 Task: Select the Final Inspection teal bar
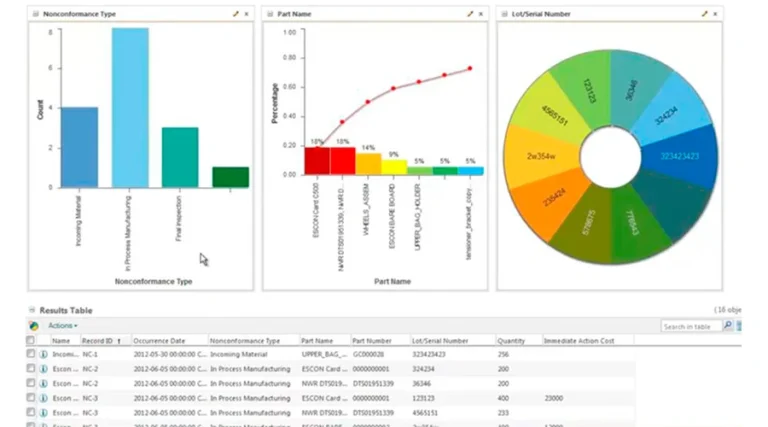[x=180, y=157]
